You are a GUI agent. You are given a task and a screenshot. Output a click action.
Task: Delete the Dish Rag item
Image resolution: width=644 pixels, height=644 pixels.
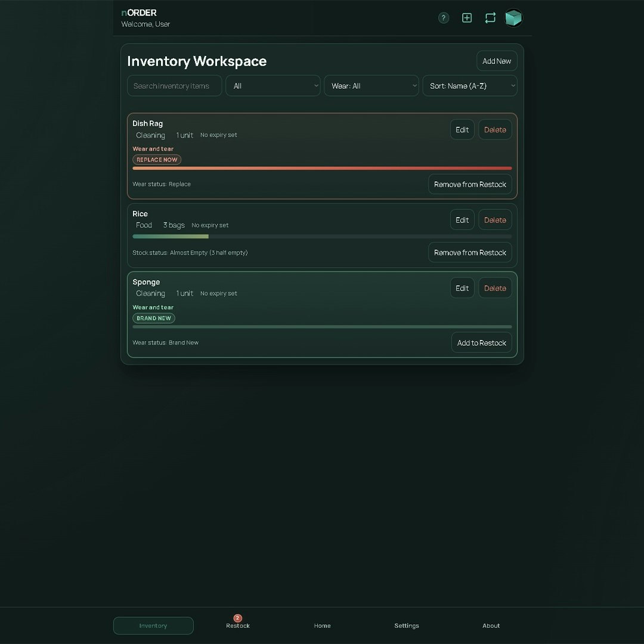click(495, 130)
